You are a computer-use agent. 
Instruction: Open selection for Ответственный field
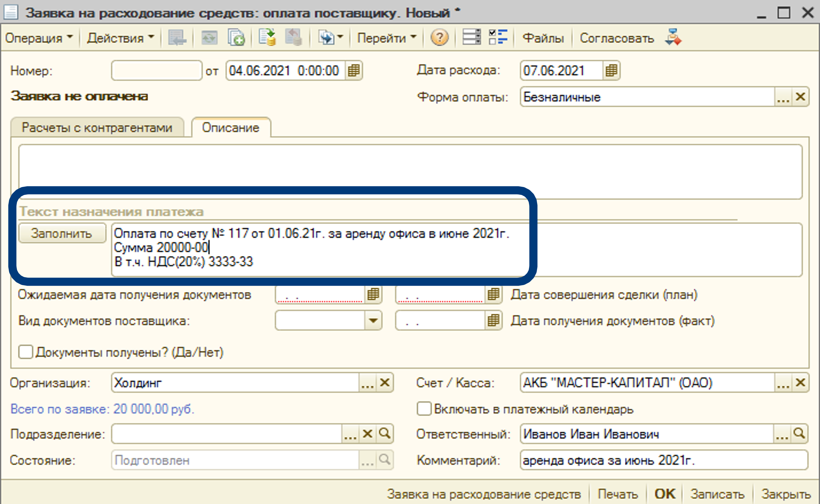point(782,434)
